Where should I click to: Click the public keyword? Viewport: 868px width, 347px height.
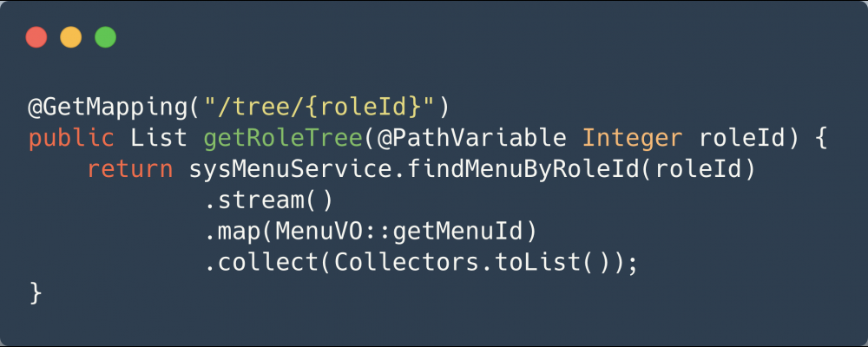[x=71, y=139]
